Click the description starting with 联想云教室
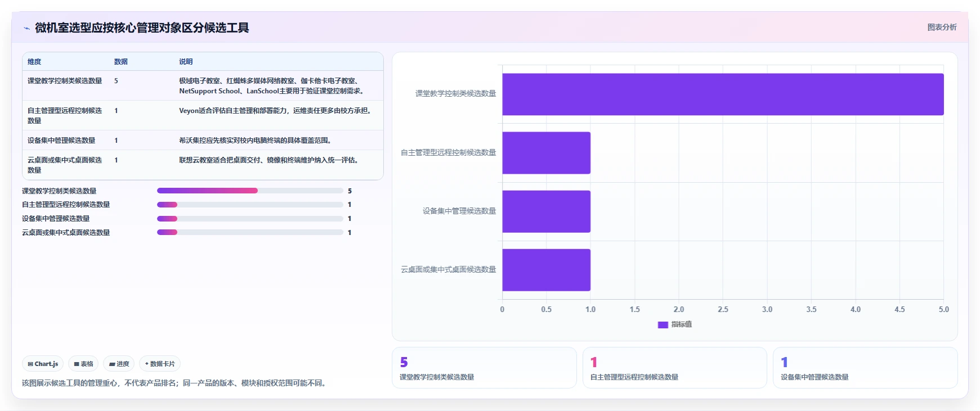This screenshot has width=980, height=411. pyautogui.click(x=270, y=160)
